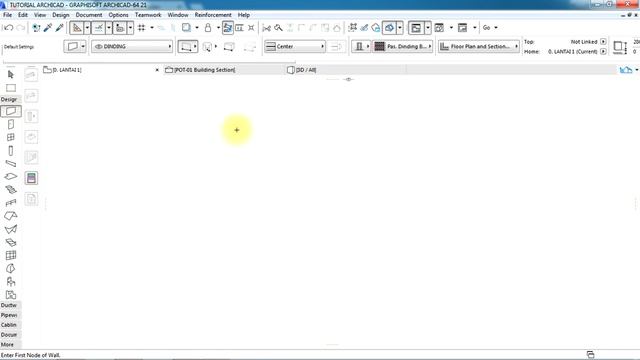
Task: Select the Arrow selection tool
Action: pyautogui.click(x=11, y=74)
